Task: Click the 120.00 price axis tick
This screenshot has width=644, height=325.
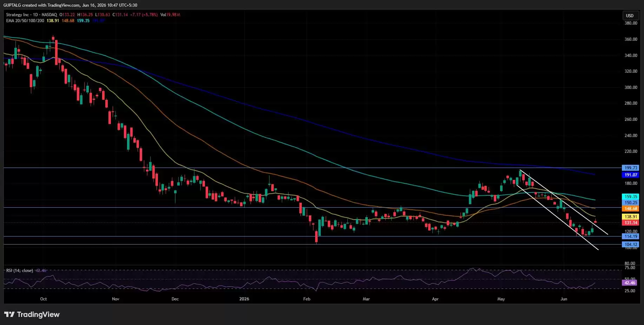Action: pos(631,232)
